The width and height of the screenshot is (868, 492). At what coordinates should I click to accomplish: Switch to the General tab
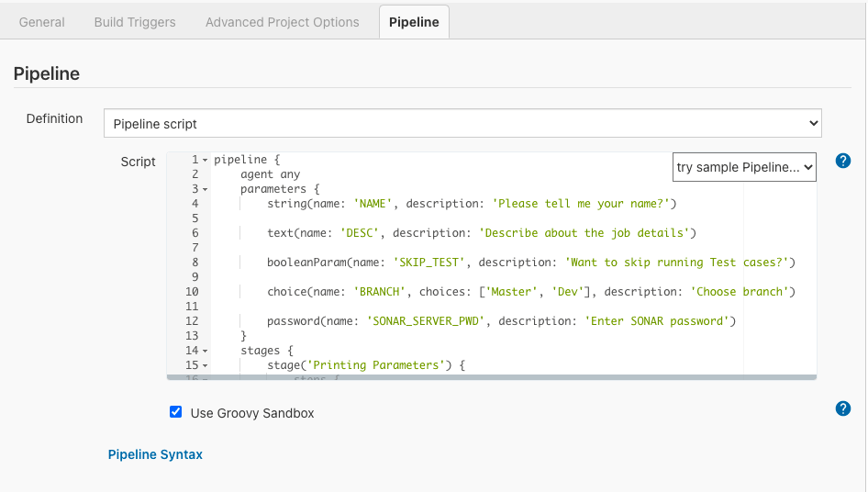42,22
